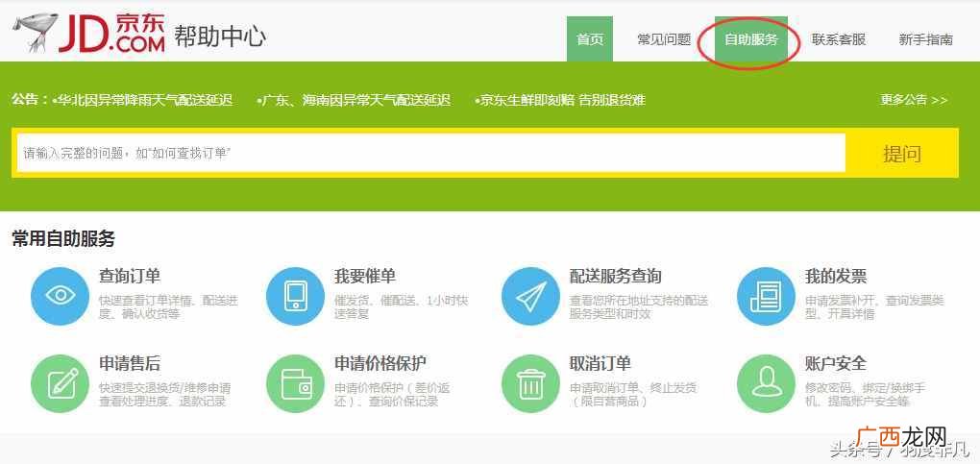The height and width of the screenshot is (464, 980).
Task: Click the 申请价格保护 heading link
Action: point(380,363)
